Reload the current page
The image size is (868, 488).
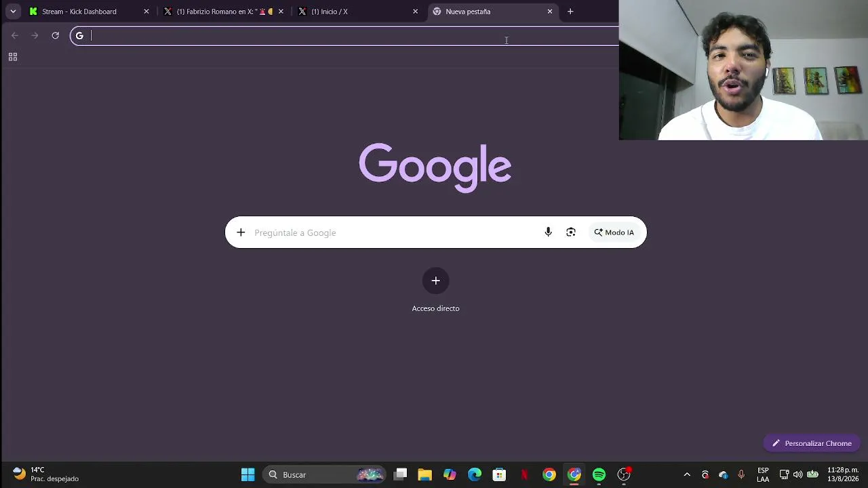tap(56, 35)
